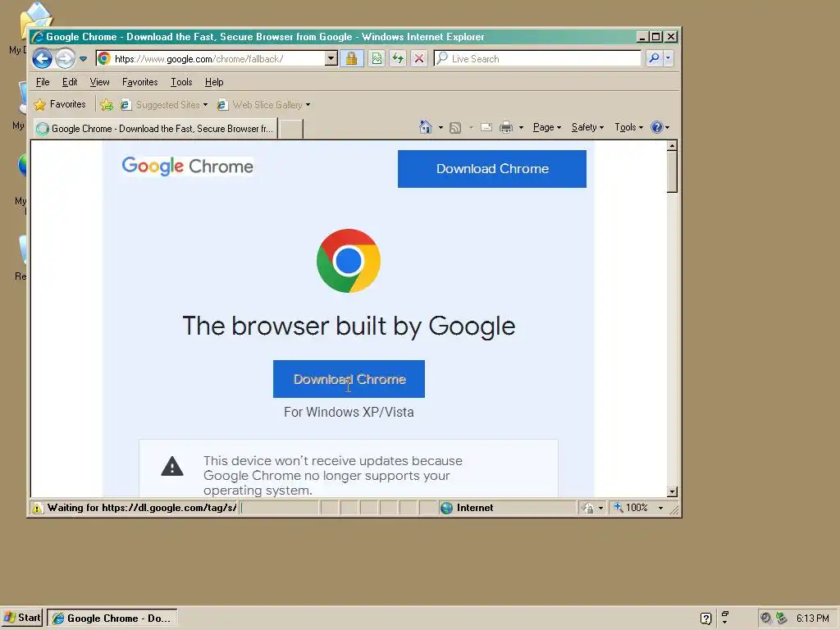Click the scrollbar up arrow
Screen dimensions: 840x630
click(673, 146)
